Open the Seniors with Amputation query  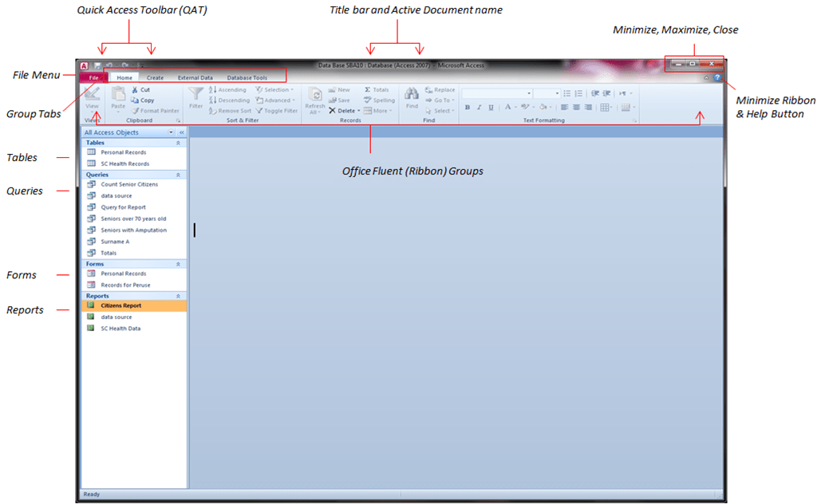click(x=134, y=230)
